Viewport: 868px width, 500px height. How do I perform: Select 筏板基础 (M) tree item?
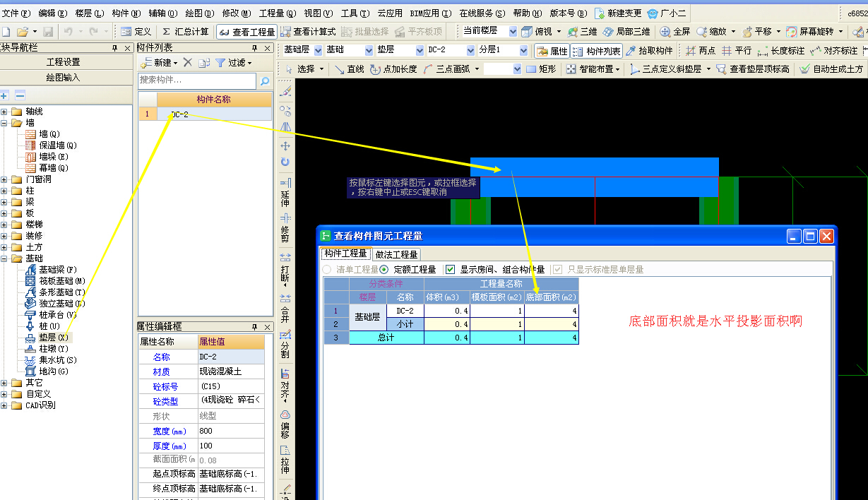point(55,281)
